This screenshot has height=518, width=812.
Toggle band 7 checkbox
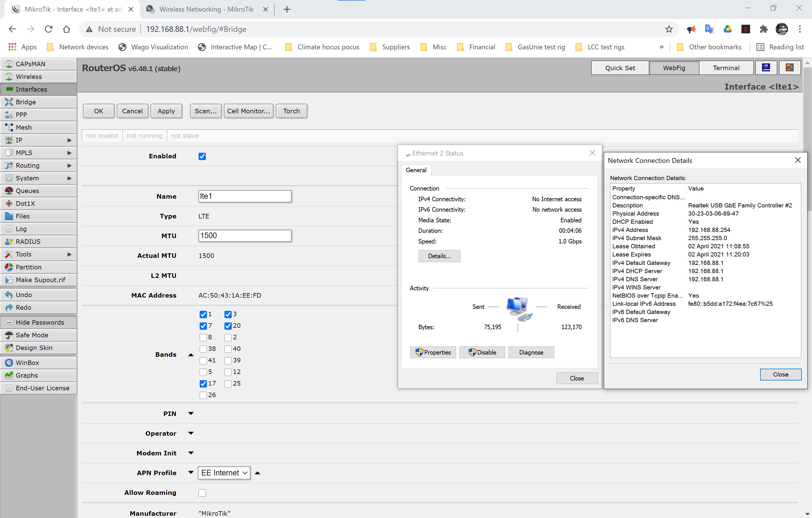click(x=203, y=326)
